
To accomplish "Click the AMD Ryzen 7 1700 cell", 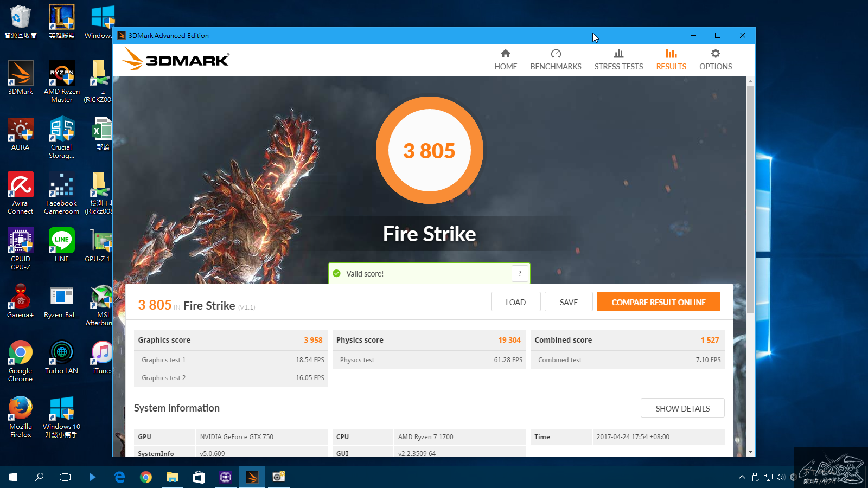I will (460, 436).
